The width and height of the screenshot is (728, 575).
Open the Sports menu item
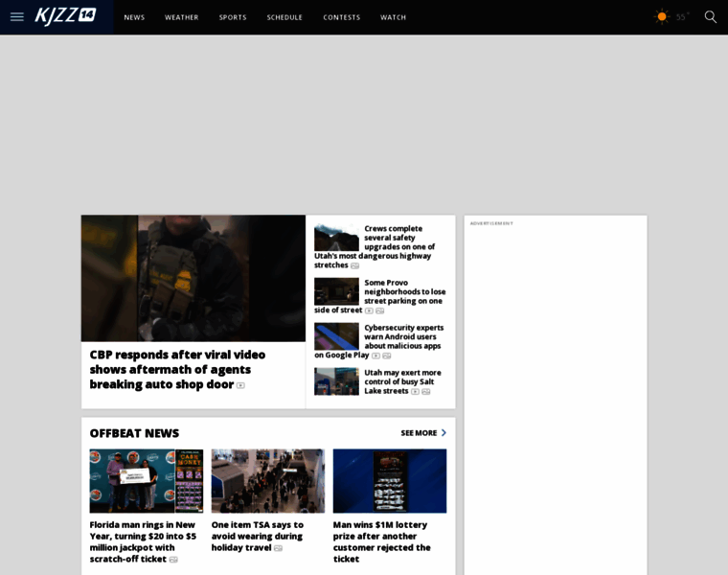(233, 17)
